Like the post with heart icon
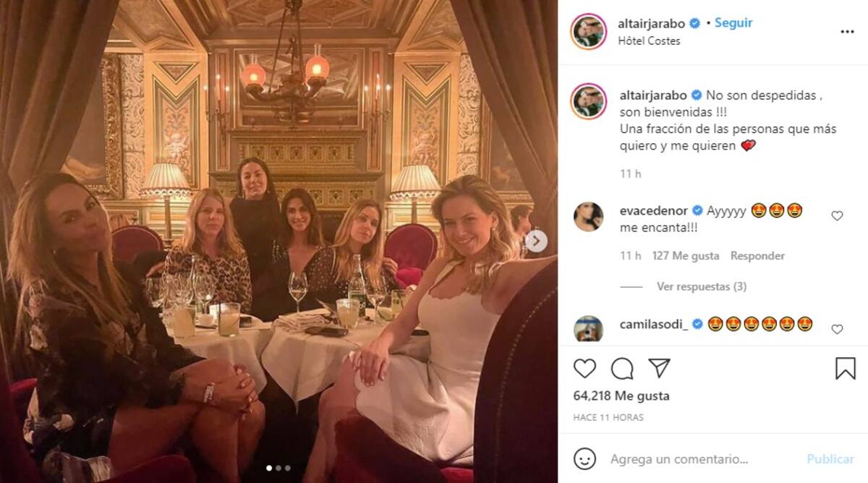 click(x=584, y=369)
